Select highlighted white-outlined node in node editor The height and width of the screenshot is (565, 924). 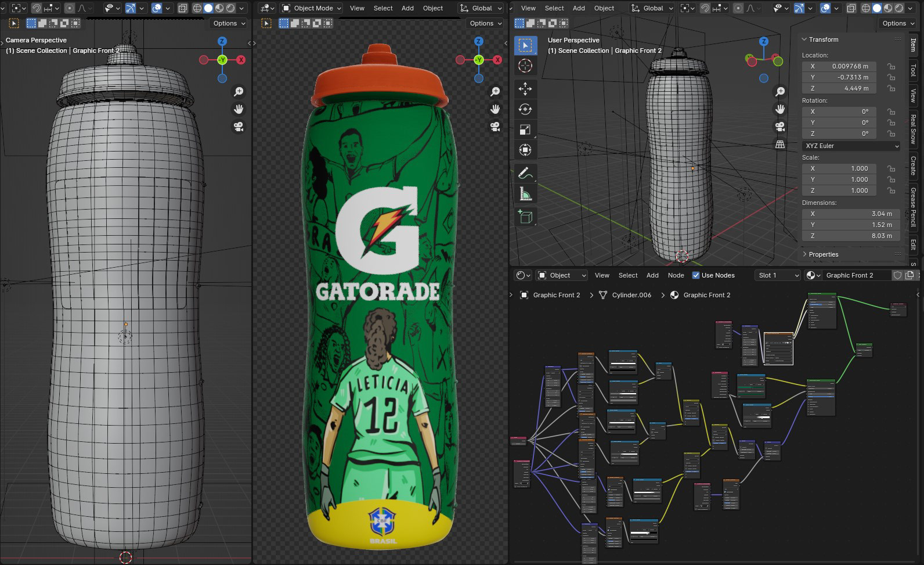pyautogui.click(x=778, y=348)
